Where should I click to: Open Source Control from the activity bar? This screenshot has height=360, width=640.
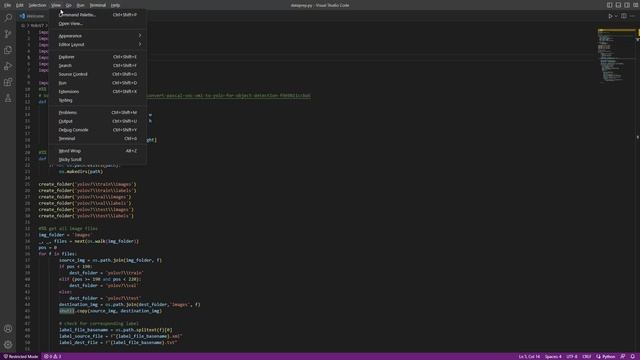pyautogui.click(x=8, y=34)
